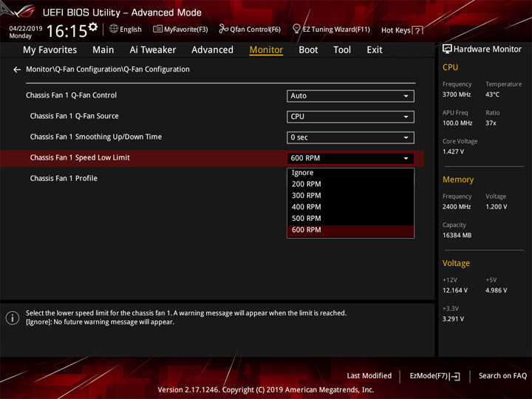Click the +5V reading 4.986 V
Screen dimensions: 532x399
496,290
